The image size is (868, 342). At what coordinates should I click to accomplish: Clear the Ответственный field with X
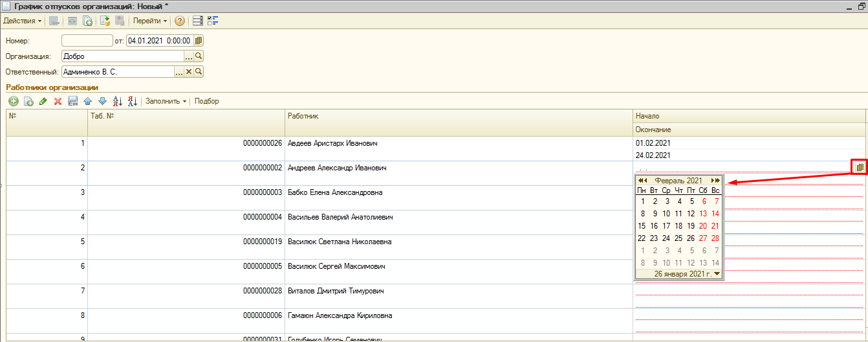(x=189, y=72)
